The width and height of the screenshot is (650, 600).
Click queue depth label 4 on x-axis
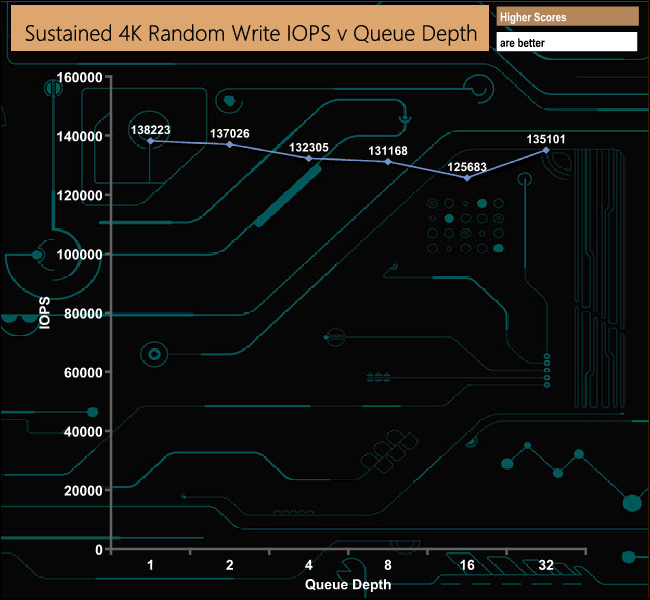tap(309, 565)
